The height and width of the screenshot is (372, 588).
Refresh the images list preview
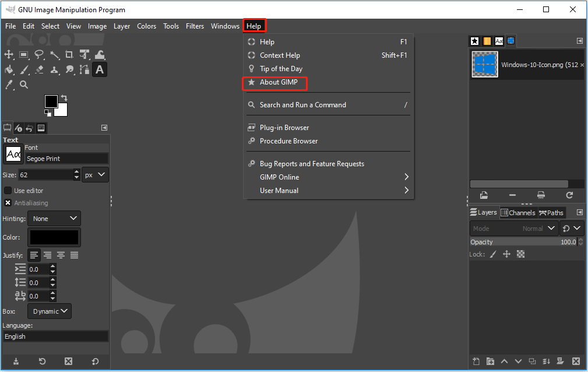pyautogui.click(x=569, y=195)
